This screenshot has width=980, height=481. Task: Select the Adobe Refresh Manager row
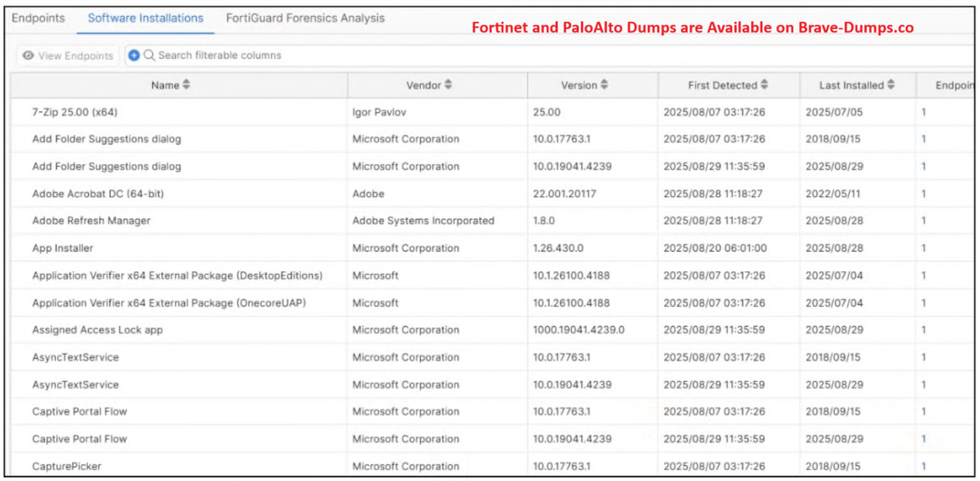91,221
